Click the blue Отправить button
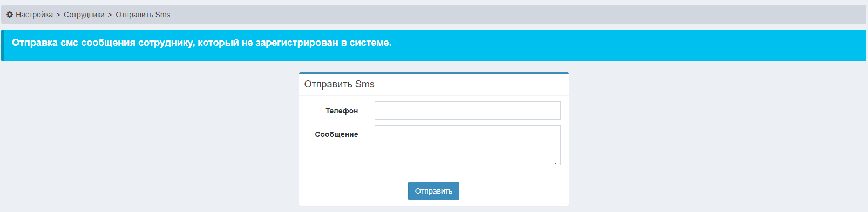 point(433,191)
